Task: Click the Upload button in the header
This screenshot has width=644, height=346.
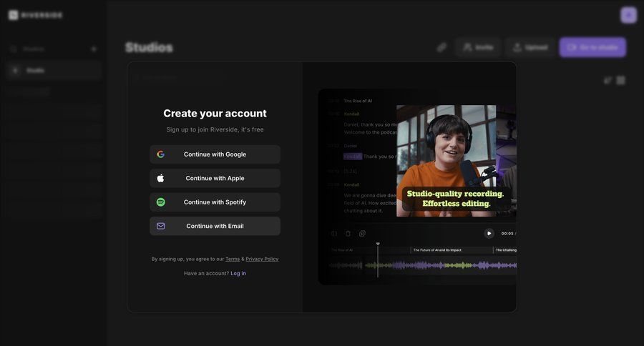Action: 530,48
